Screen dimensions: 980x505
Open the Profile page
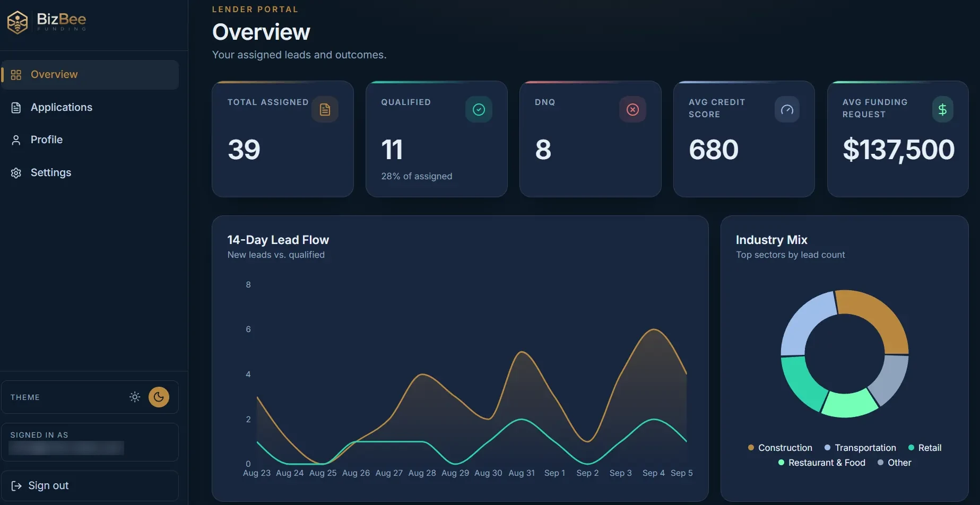[x=90, y=140]
